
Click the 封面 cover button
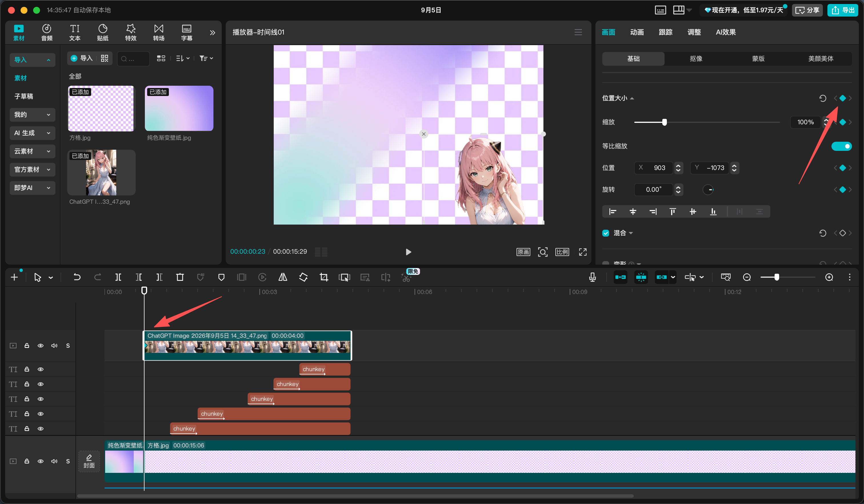click(89, 461)
